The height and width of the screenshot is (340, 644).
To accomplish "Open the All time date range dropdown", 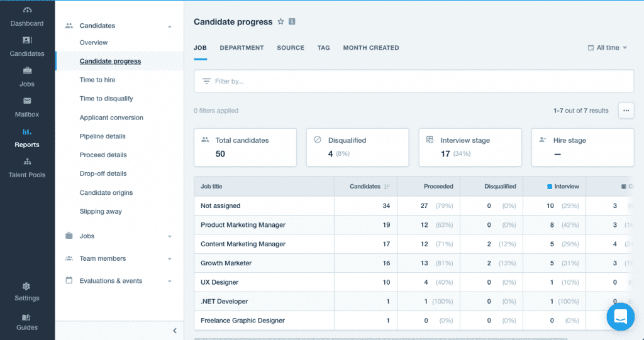I will (x=607, y=48).
